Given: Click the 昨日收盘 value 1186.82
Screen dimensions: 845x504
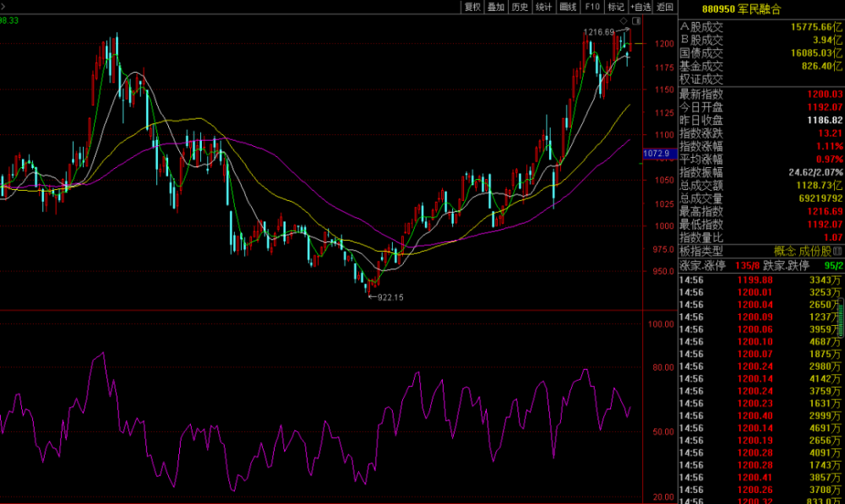Looking at the screenshot, I should coord(825,120).
